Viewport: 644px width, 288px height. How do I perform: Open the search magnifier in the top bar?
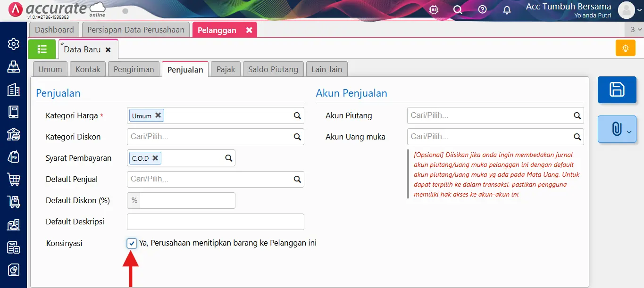pyautogui.click(x=458, y=9)
